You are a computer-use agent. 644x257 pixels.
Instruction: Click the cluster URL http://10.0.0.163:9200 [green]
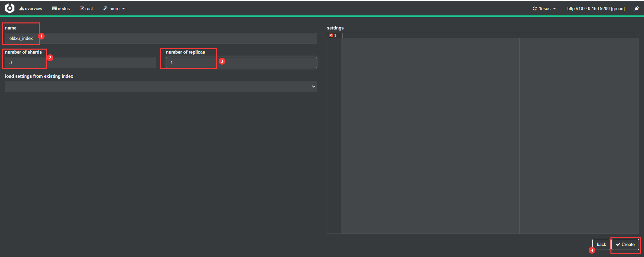coord(596,9)
